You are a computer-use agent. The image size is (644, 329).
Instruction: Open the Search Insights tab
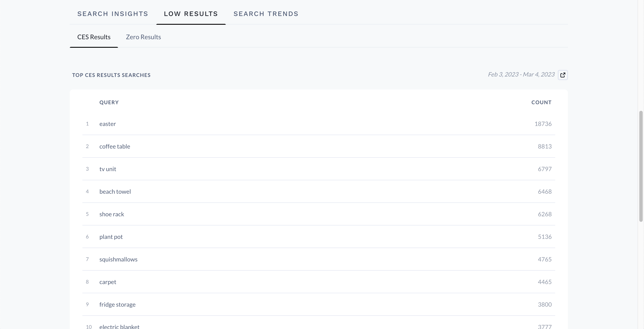coord(112,14)
